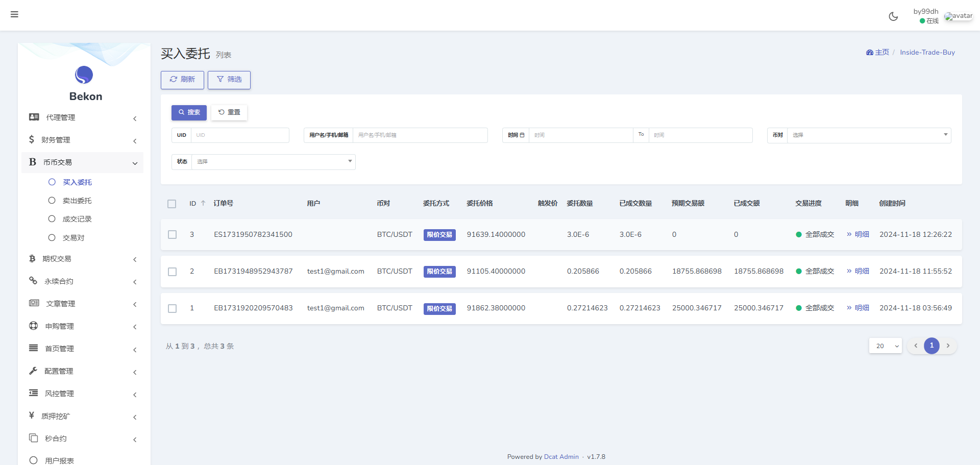Screen dimensions: 980x465
Task: Click the user avatar image
Action: coord(959,16)
